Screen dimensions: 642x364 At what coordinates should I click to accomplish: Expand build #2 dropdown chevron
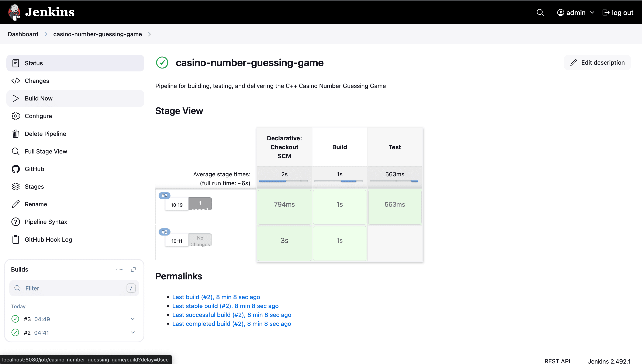133,332
